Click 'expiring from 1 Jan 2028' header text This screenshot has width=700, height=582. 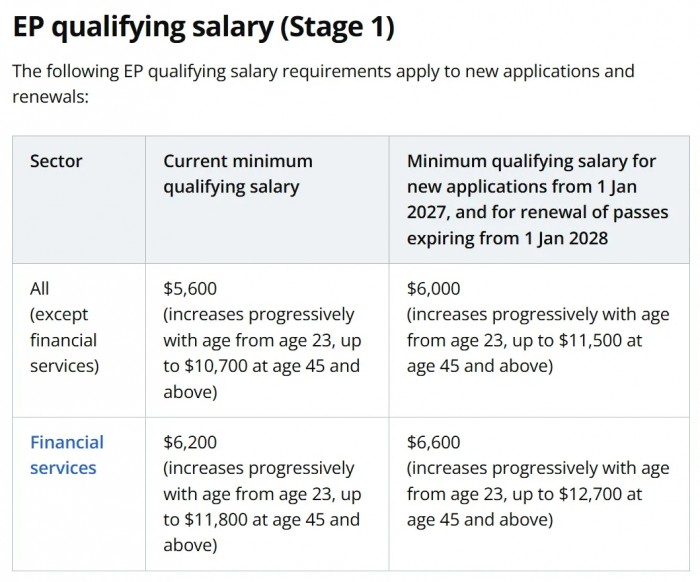[507, 238]
